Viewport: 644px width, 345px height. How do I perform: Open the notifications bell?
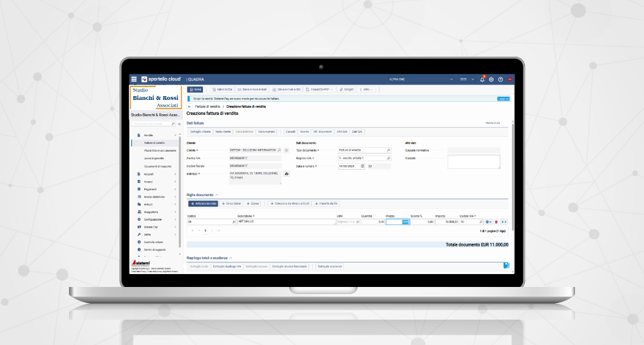(x=482, y=79)
